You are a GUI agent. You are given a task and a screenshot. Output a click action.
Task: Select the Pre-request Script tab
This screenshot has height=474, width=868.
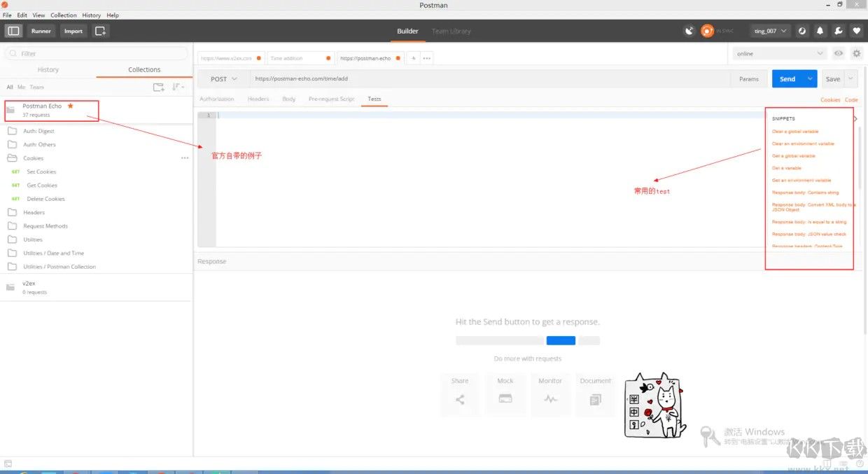pos(332,99)
